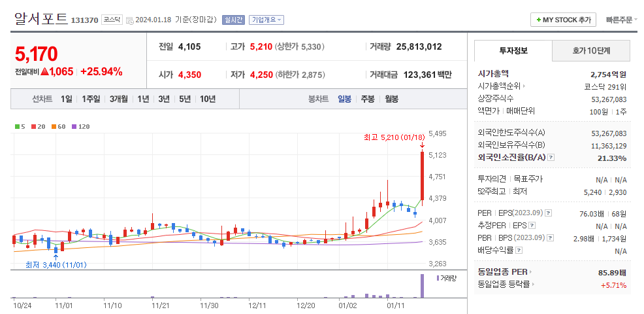Click help icon beside PER EPS(2023.09)
Viewport: 644px width, 314px height.
click(x=548, y=213)
